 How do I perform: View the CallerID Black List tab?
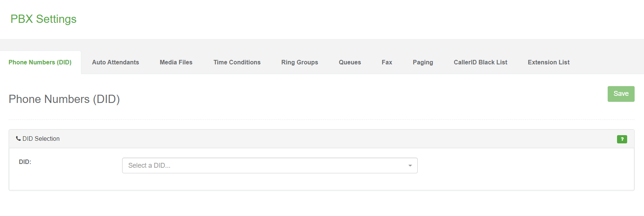(x=481, y=62)
